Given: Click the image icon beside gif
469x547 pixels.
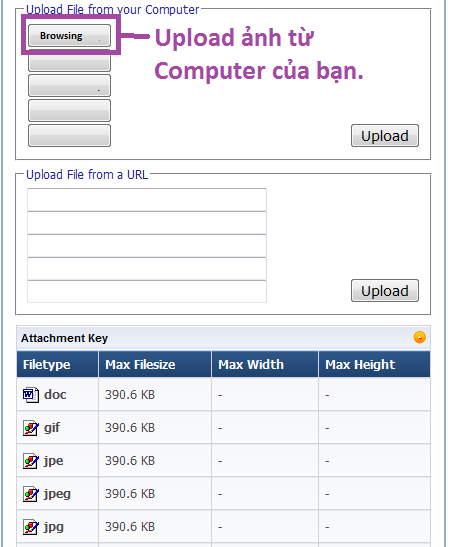Looking at the screenshot, I should tap(31, 428).
